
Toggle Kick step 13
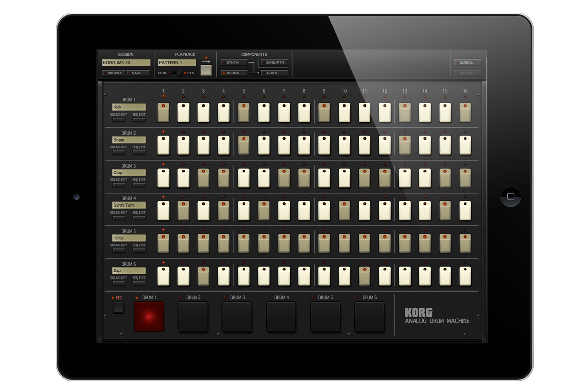tap(405, 112)
